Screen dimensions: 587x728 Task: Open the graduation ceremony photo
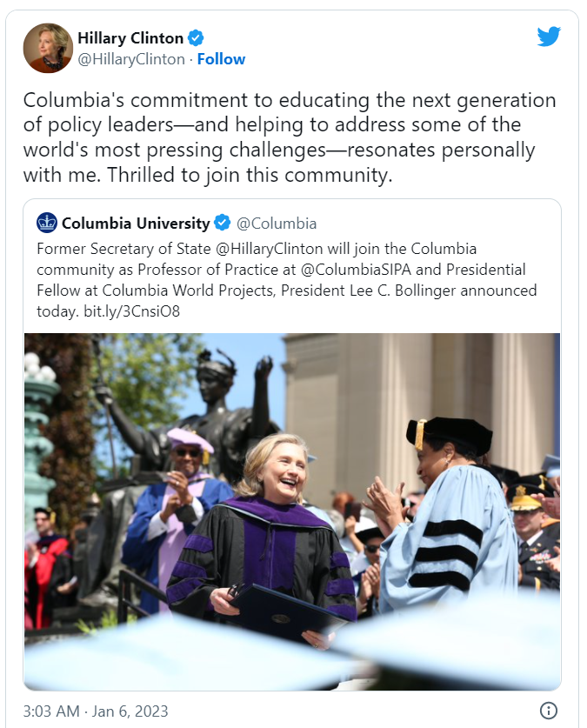[x=291, y=511]
